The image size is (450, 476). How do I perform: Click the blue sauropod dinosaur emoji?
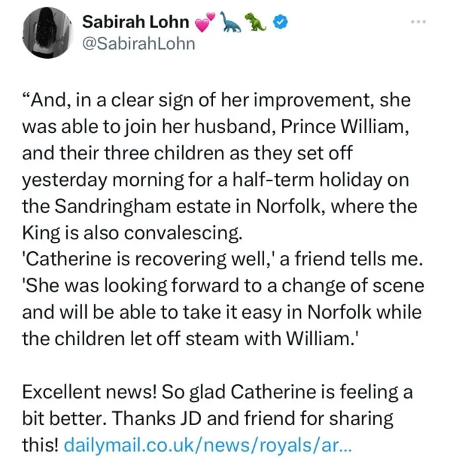[230, 22]
